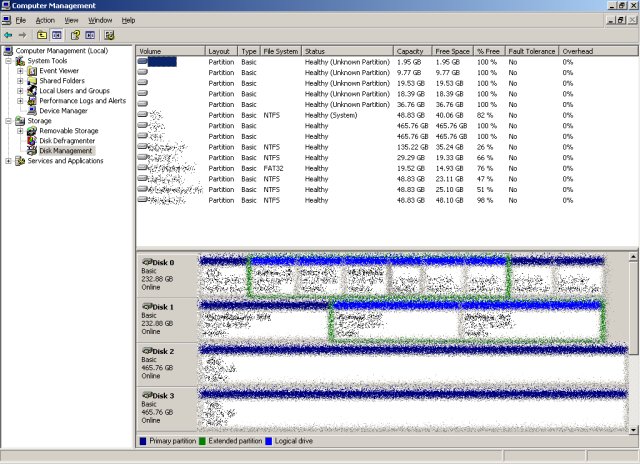Expand the Removable Storage node

pyautogui.click(x=20, y=131)
